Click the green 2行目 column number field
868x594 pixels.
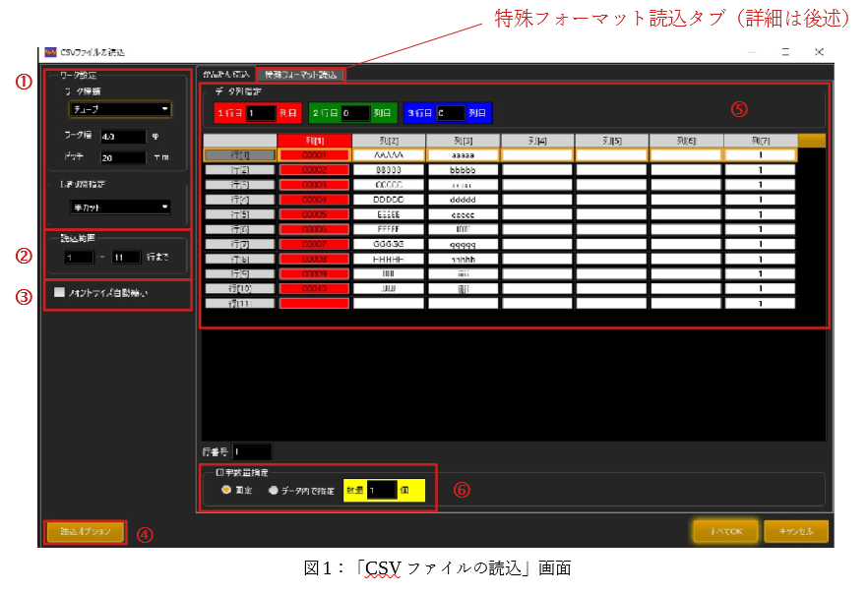coord(355,113)
